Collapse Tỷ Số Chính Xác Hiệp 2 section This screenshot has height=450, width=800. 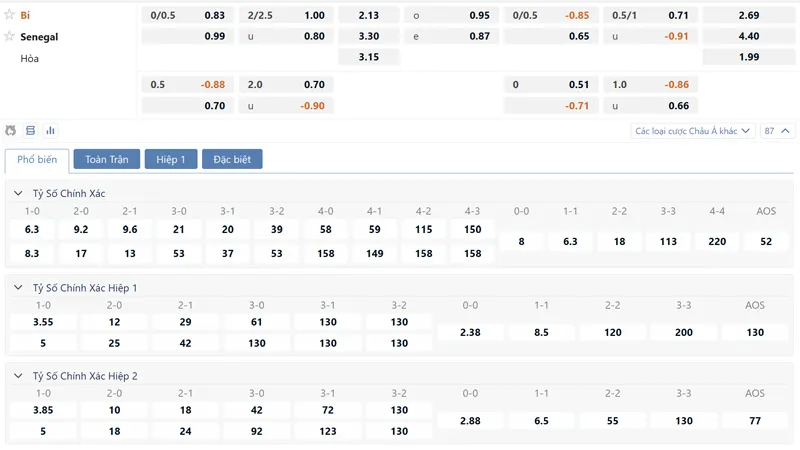18,376
